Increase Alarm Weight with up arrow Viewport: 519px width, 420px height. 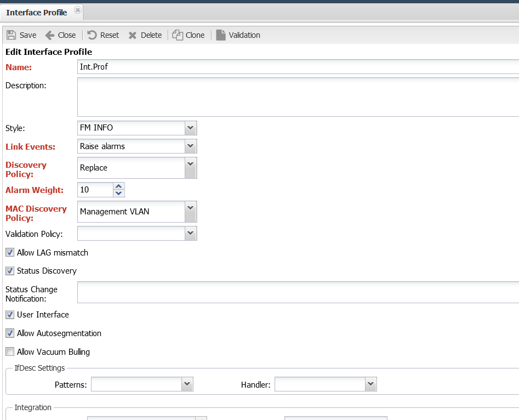[x=119, y=186]
